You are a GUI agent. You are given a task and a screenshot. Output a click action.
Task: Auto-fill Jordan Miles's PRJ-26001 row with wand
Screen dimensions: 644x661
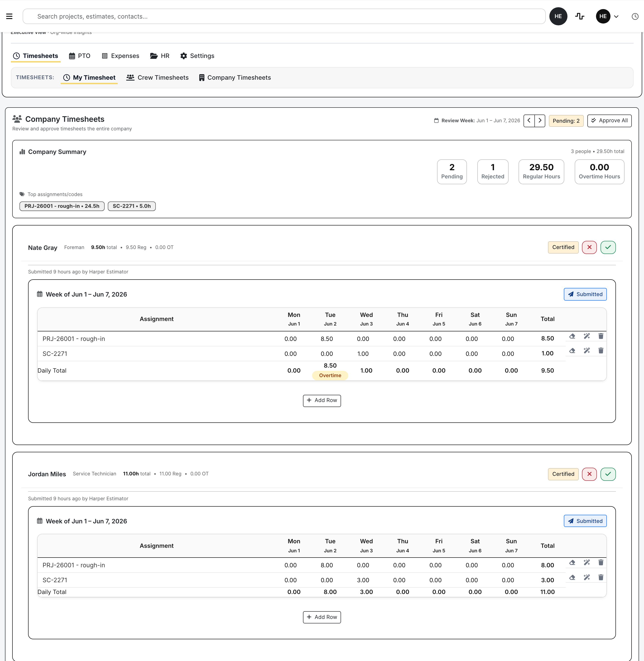tap(586, 563)
